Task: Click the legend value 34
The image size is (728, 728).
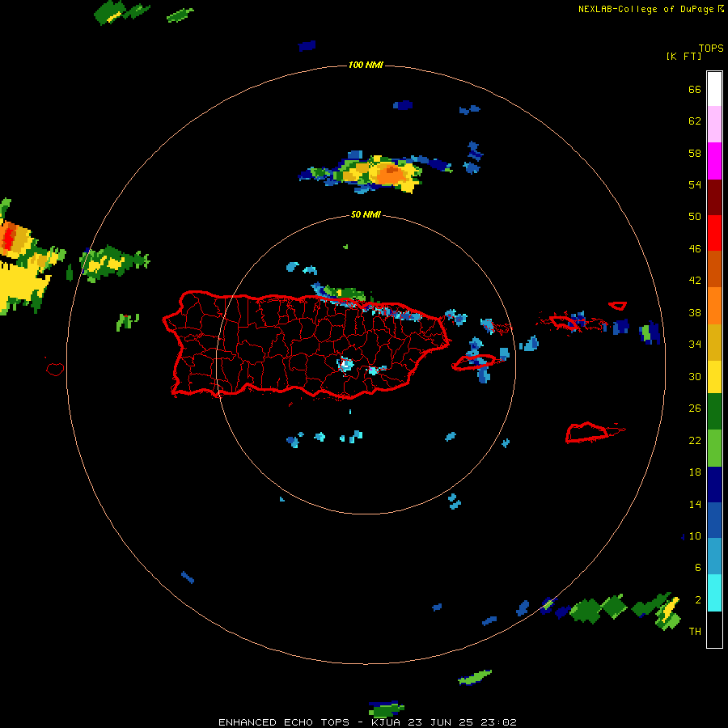Action: [x=695, y=345]
